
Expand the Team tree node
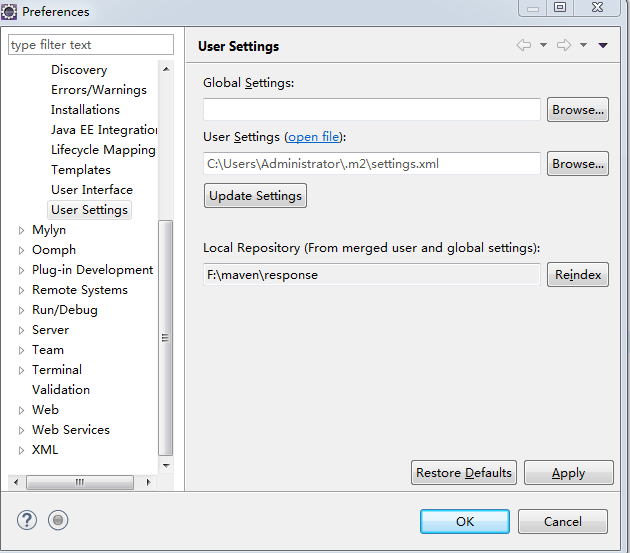(x=21, y=350)
